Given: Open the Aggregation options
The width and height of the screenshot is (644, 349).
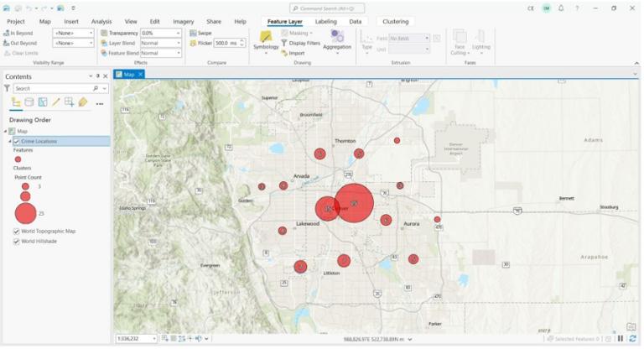Looking at the screenshot, I should point(337,41).
